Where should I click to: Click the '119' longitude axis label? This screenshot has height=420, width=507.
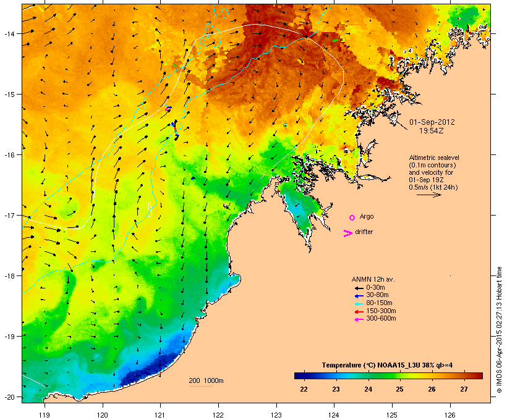coord(45,415)
